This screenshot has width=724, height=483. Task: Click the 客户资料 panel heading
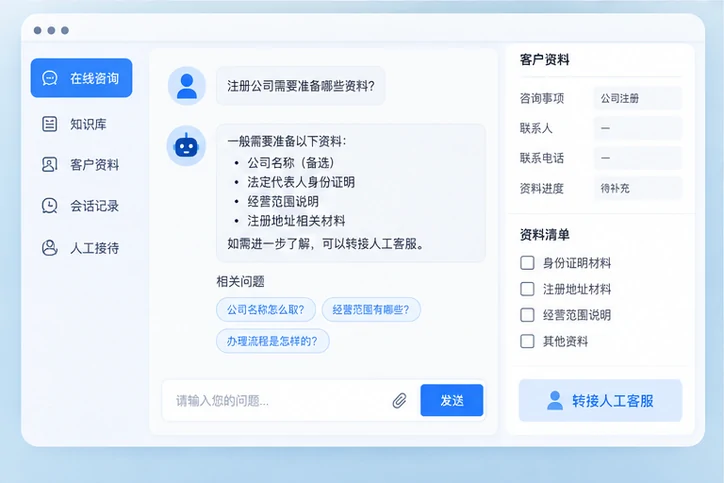544,60
